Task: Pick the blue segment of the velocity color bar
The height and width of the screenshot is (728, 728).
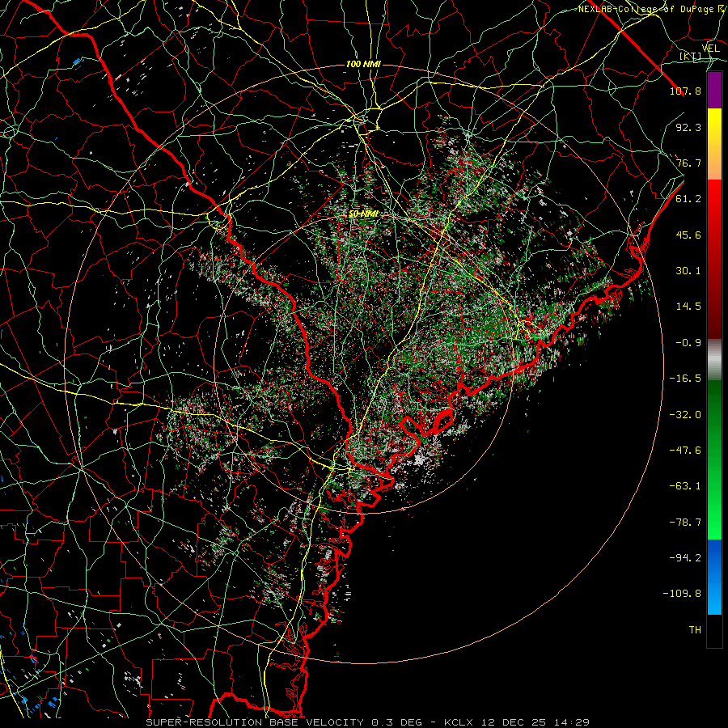Action: click(x=714, y=577)
